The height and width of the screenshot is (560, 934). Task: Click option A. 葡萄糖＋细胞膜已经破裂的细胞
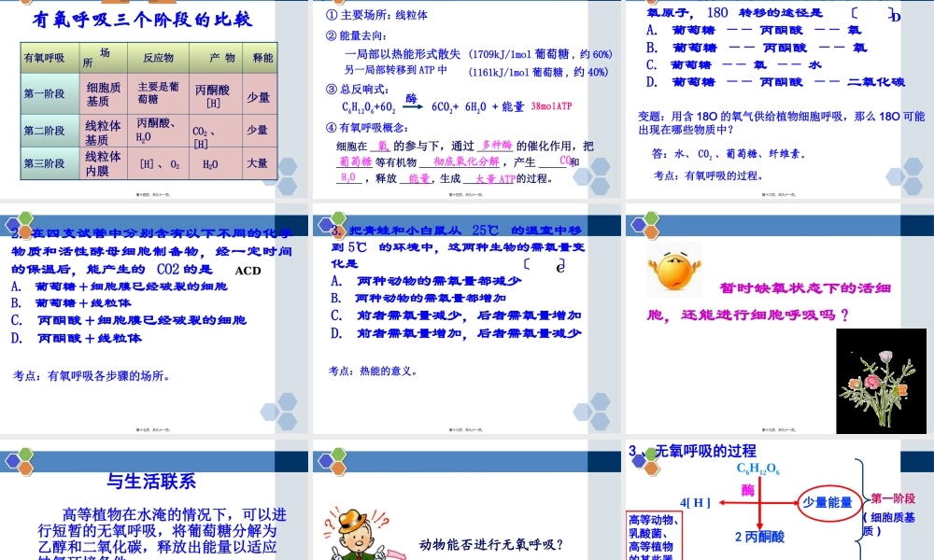(x=120, y=287)
